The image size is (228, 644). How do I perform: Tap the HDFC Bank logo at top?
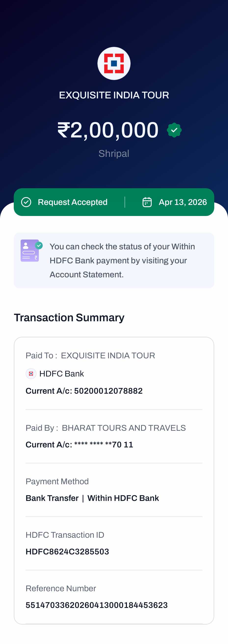114,64
